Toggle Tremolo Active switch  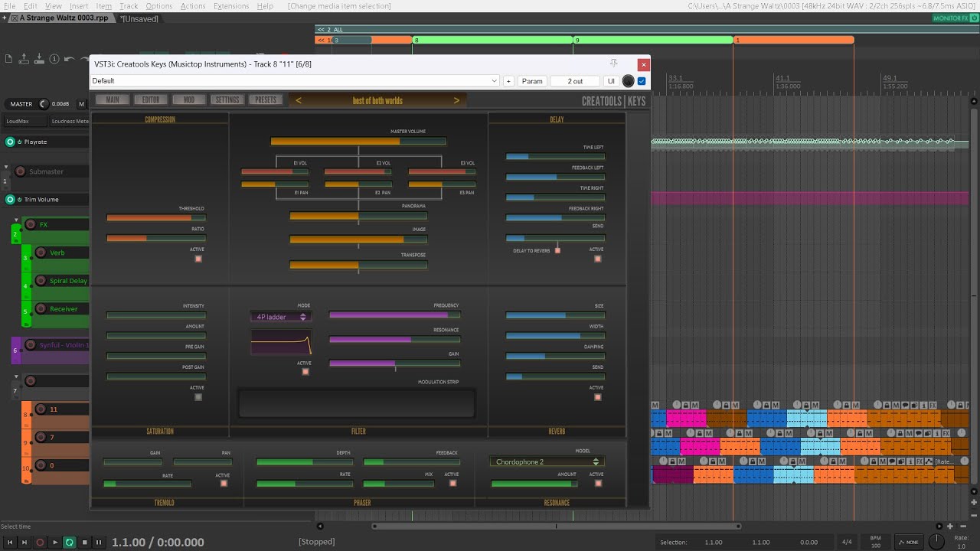224,484
